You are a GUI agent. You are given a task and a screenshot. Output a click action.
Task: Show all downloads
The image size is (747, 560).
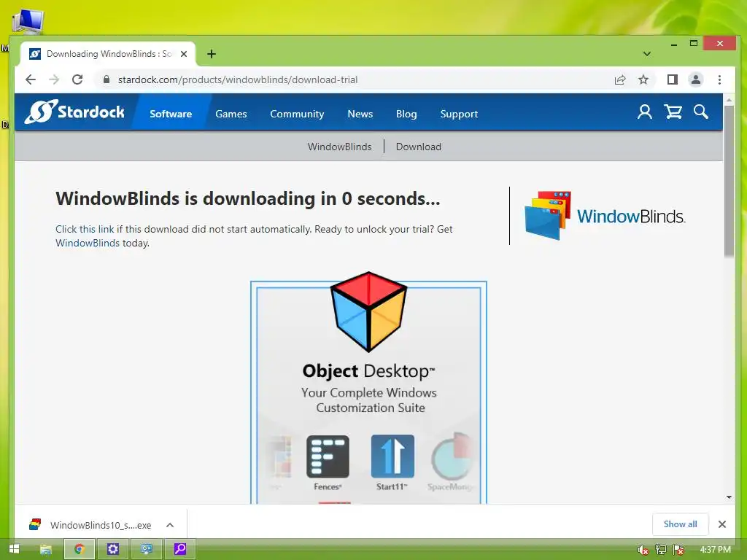[x=681, y=524]
